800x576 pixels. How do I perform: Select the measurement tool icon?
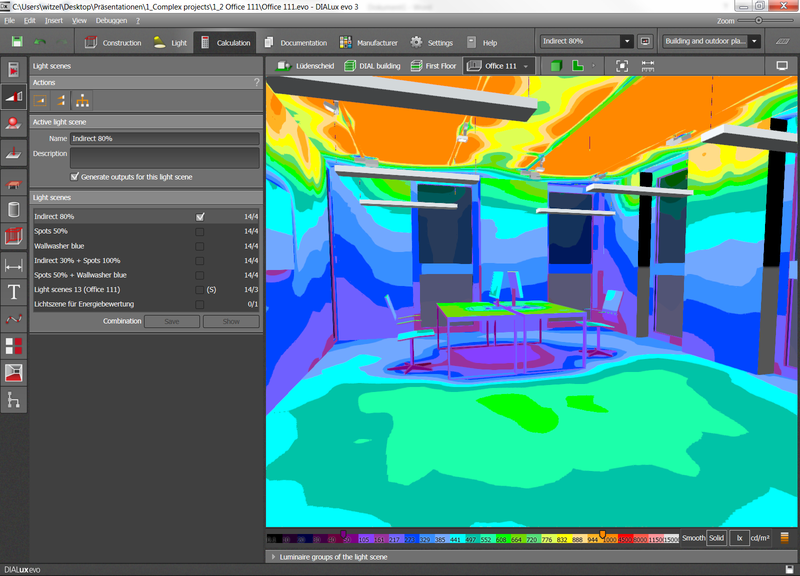coord(14,266)
